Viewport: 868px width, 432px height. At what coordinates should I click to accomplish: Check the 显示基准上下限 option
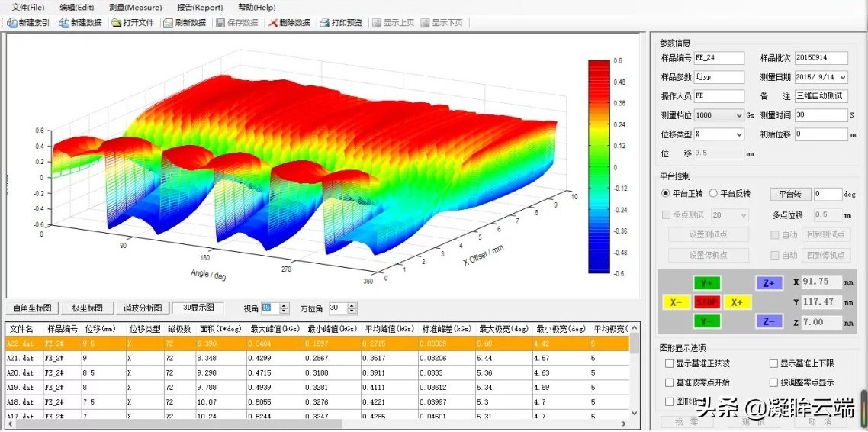tap(774, 364)
